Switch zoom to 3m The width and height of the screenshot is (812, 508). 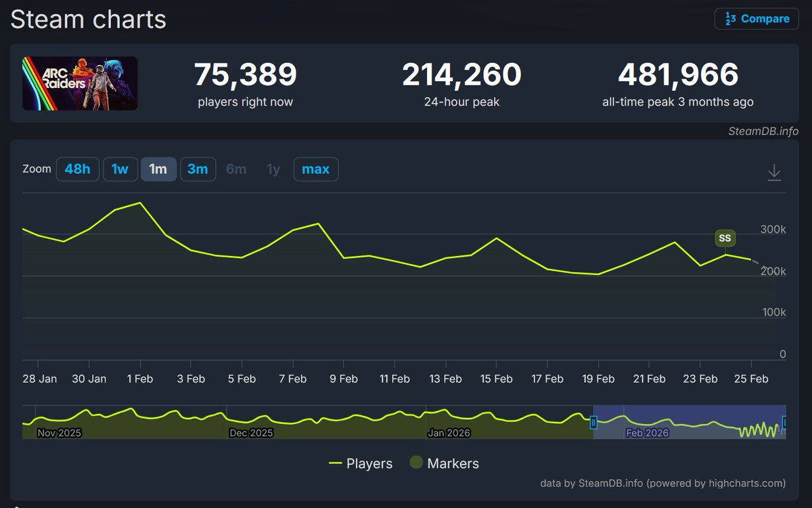pyautogui.click(x=198, y=169)
